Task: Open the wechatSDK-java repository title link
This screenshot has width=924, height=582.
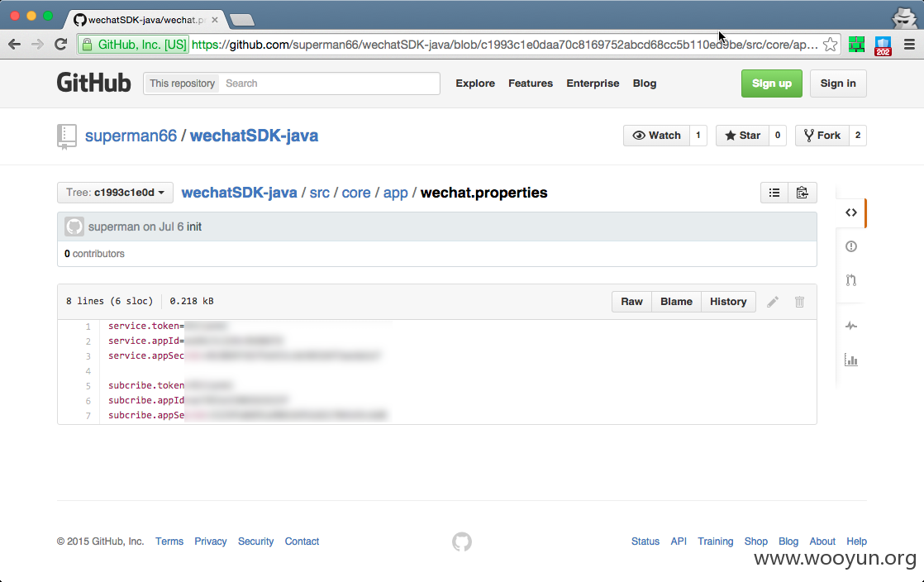Action: coord(254,136)
